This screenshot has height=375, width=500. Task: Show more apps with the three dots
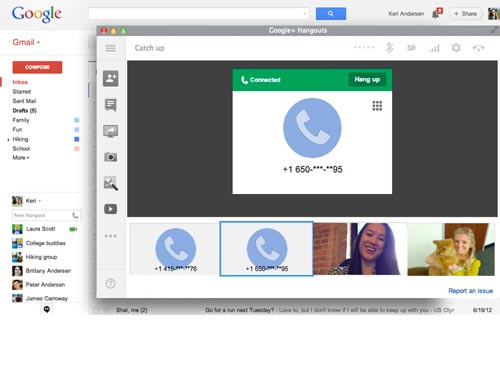click(111, 236)
